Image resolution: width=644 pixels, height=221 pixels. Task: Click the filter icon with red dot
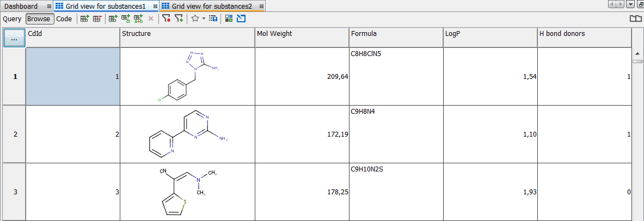[x=167, y=19]
